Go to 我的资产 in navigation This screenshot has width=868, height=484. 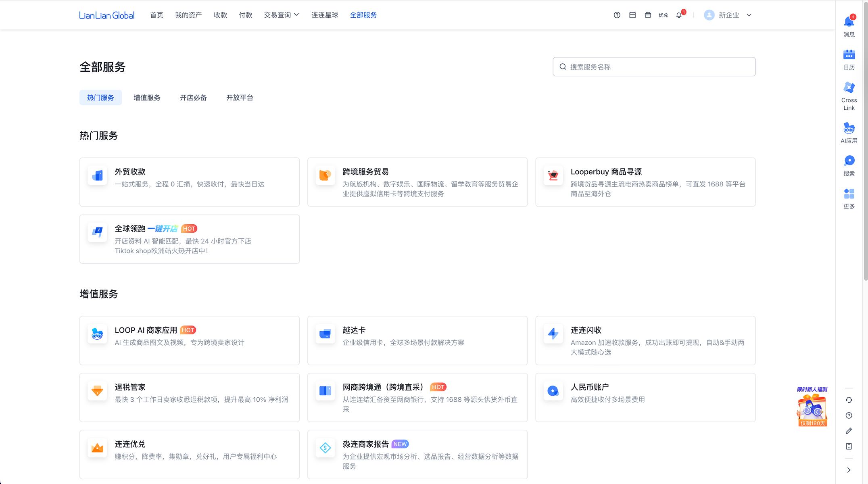pos(188,15)
